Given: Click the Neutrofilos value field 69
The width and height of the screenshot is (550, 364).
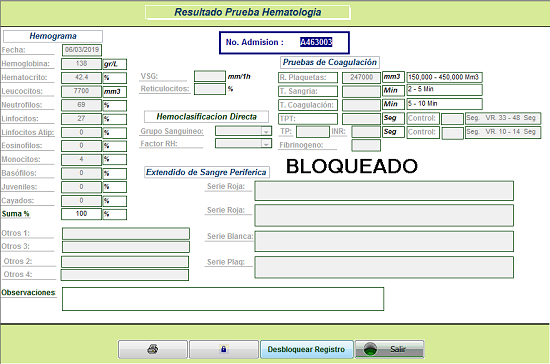Looking at the screenshot, I should pos(81,105).
